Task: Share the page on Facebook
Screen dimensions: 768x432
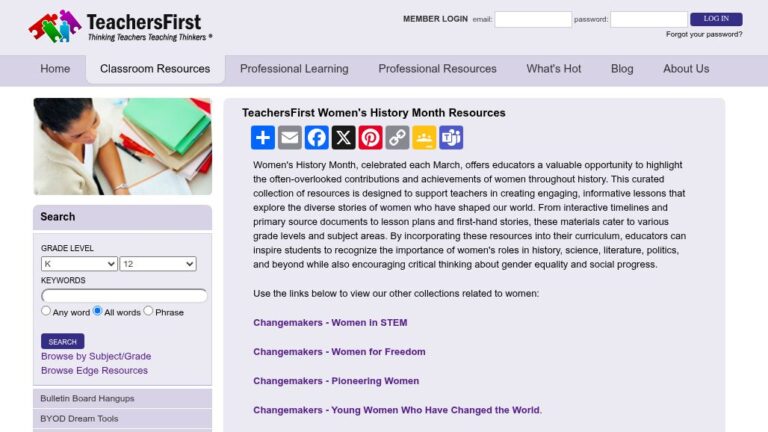Action: coord(316,138)
